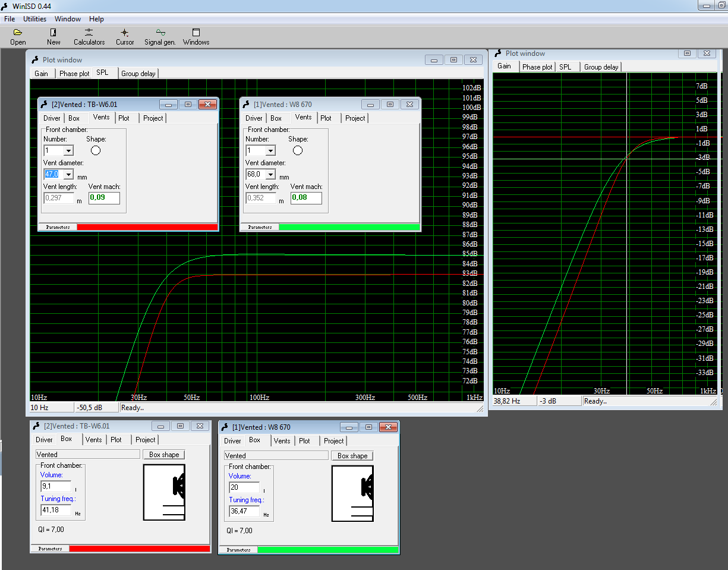Click the Open toolbar icon
Screen dimensions: 728x570
(x=18, y=36)
